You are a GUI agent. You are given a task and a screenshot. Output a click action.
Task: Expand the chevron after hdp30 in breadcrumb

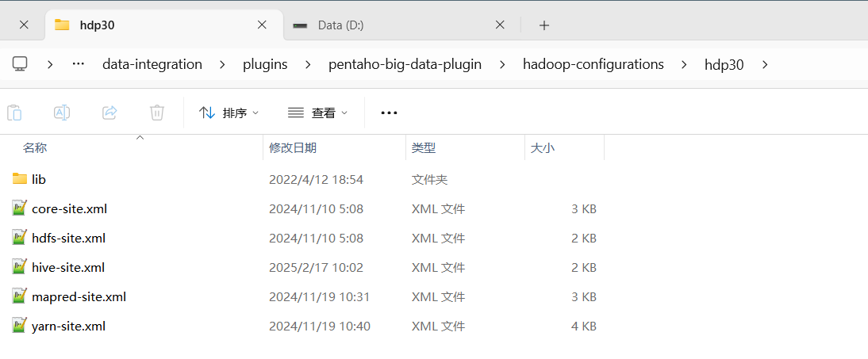(x=765, y=65)
